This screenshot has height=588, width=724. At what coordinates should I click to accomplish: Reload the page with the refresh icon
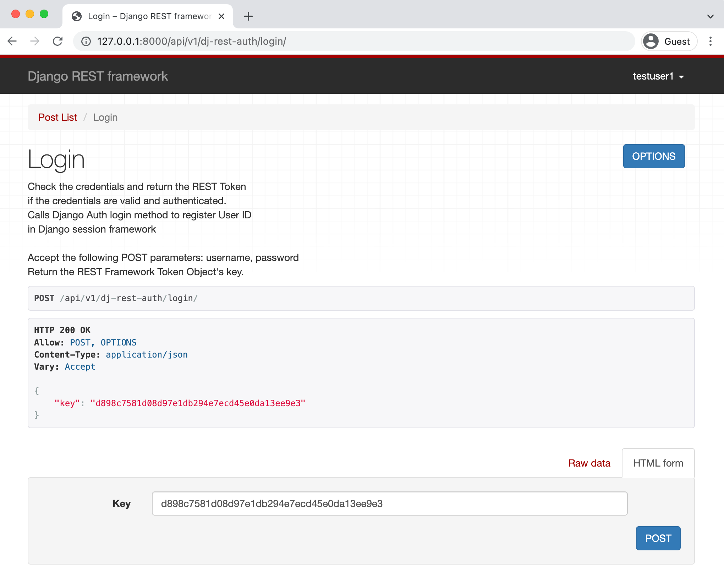click(x=57, y=42)
